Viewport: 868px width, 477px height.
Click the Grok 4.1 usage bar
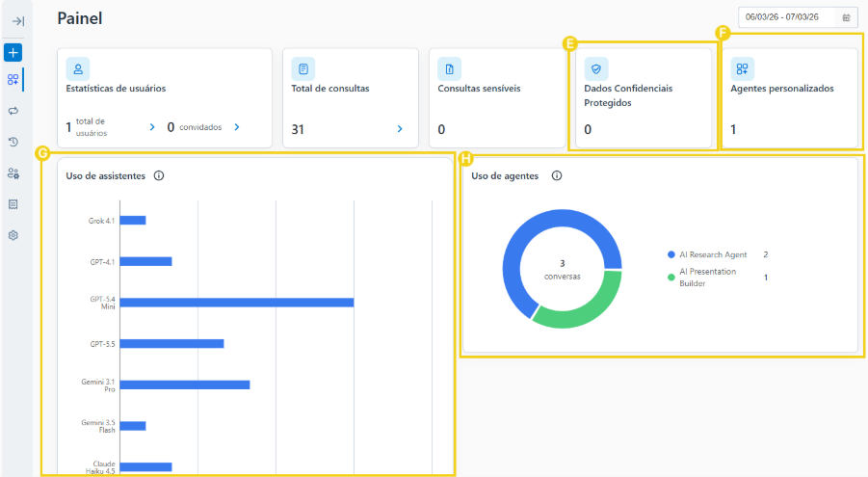[x=133, y=221]
